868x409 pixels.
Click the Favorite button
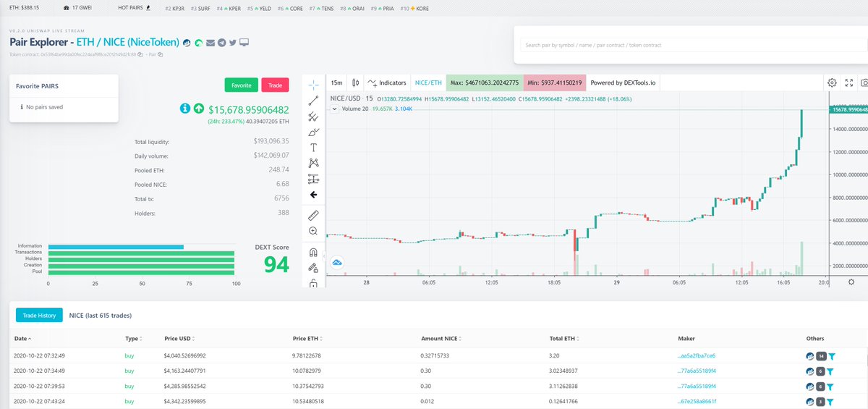click(241, 85)
